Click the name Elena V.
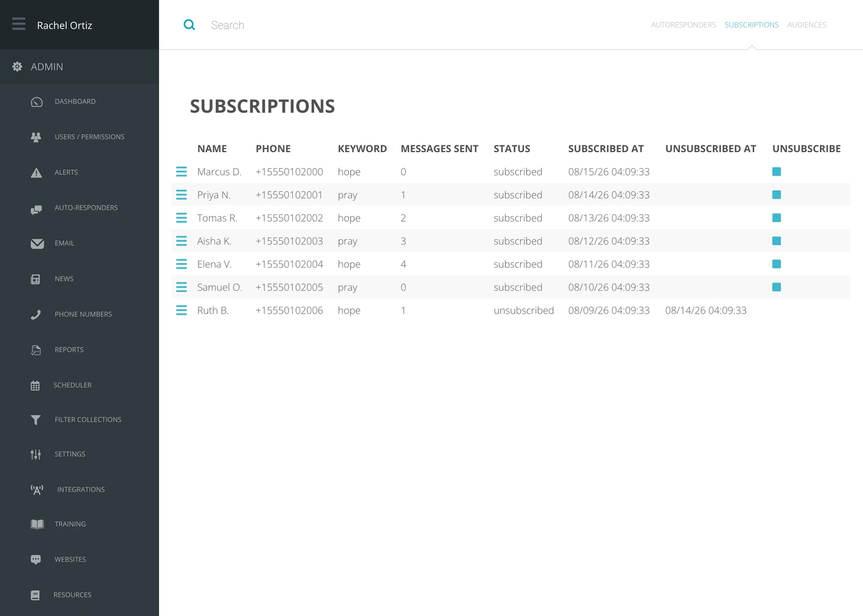The height and width of the screenshot is (616, 863). tap(215, 264)
